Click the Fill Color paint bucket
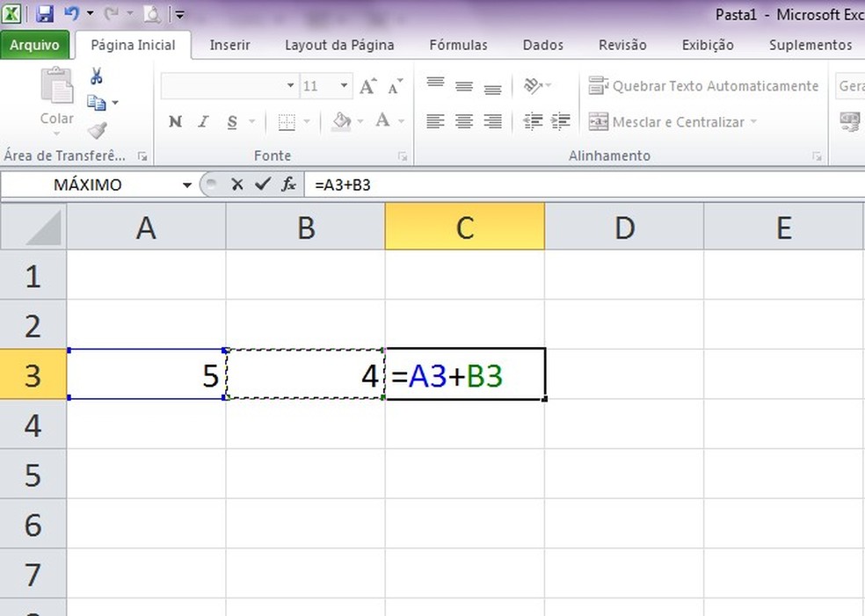The height and width of the screenshot is (616, 865). click(x=341, y=121)
